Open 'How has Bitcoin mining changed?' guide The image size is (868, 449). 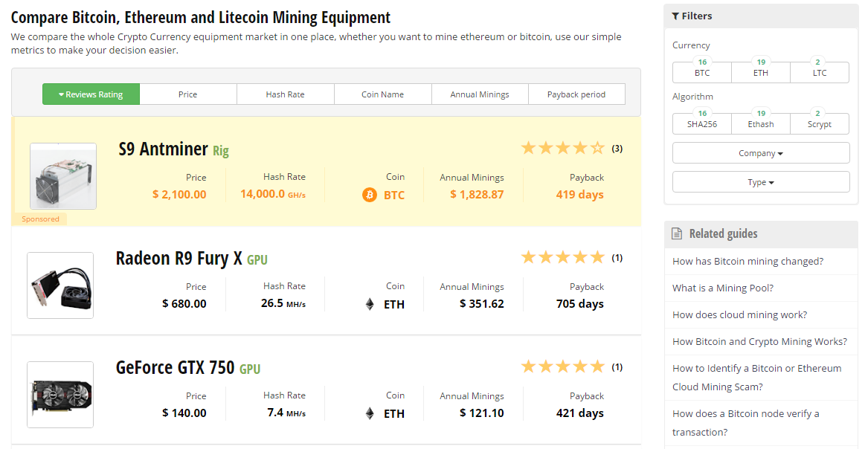pyautogui.click(x=748, y=262)
